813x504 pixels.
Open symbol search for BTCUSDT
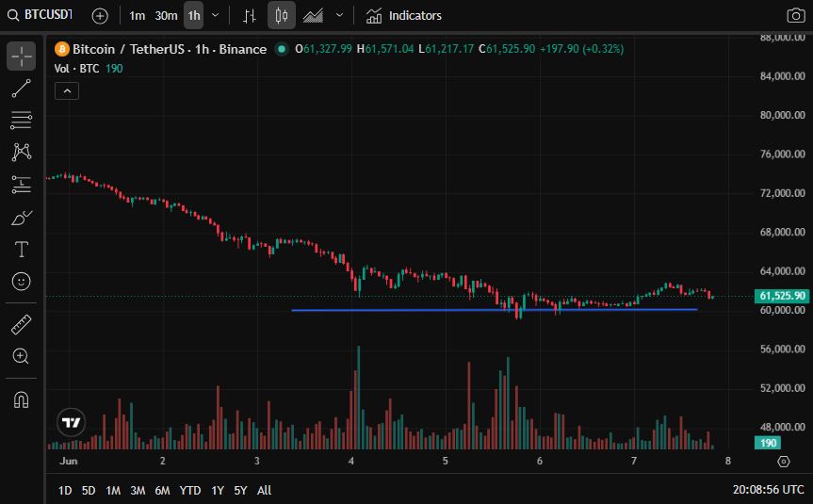40,15
